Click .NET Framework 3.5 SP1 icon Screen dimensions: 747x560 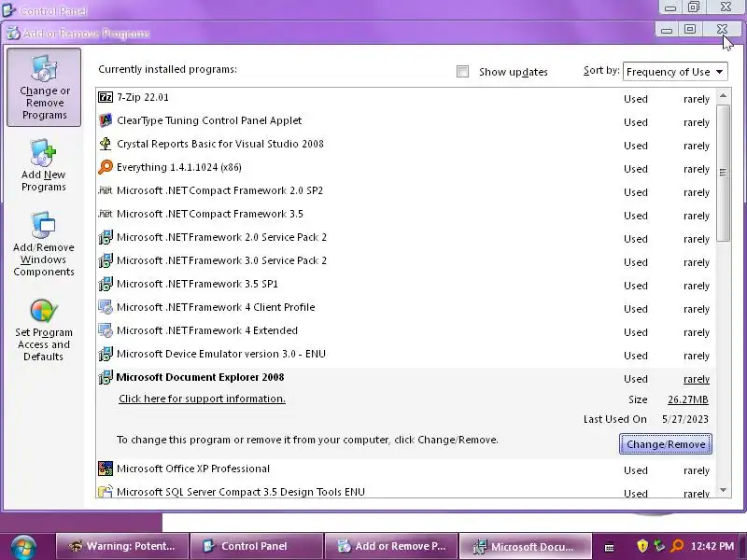[x=106, y=284]
